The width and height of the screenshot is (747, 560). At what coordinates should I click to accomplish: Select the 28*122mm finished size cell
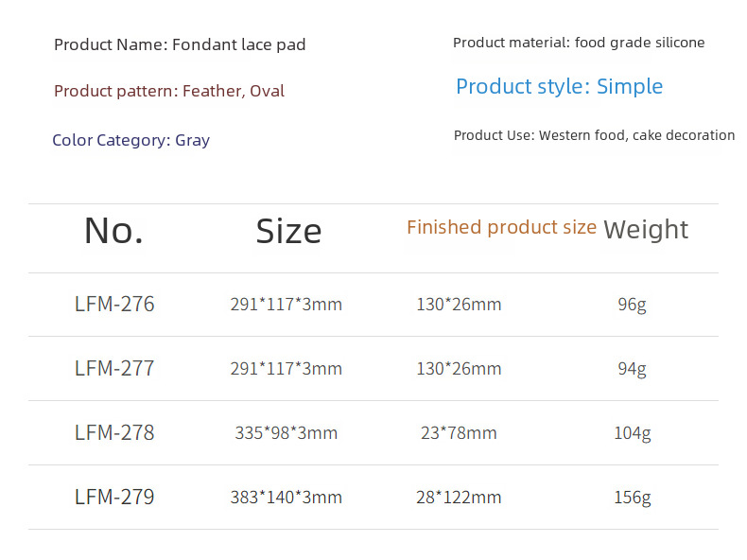click(459, 498)
